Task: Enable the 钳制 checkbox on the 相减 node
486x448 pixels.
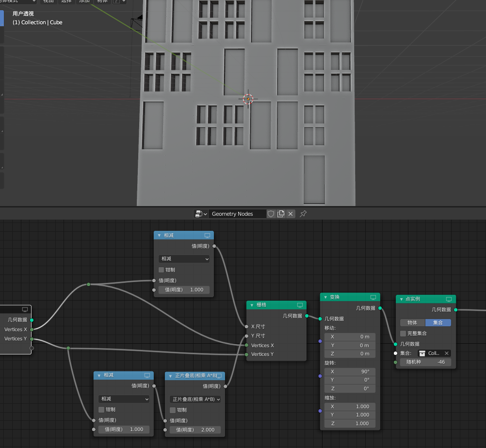Action: pyautogui.click(x=160, y=270)
